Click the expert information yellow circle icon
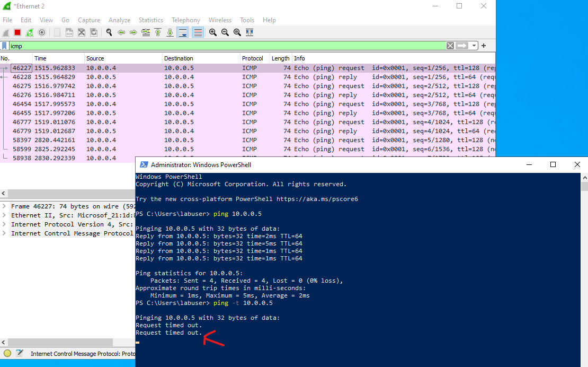The height and width of the screenshot is (367, 588). tap(7, 353)
